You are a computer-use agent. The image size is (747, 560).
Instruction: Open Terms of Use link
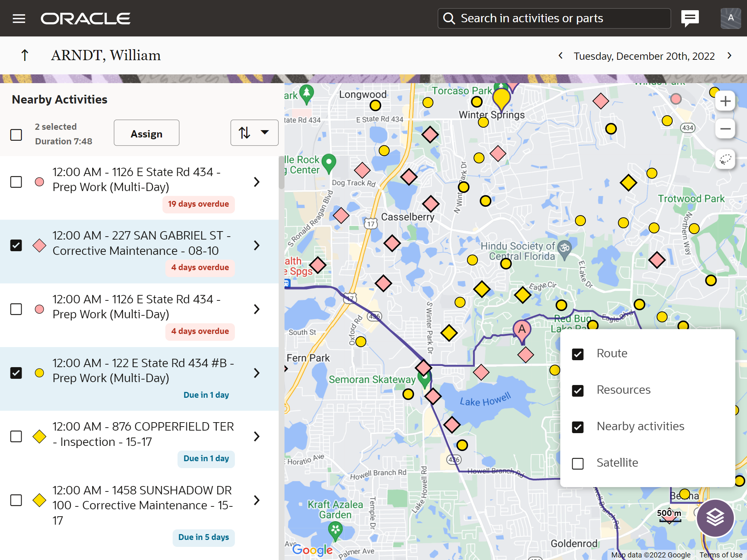721,555
